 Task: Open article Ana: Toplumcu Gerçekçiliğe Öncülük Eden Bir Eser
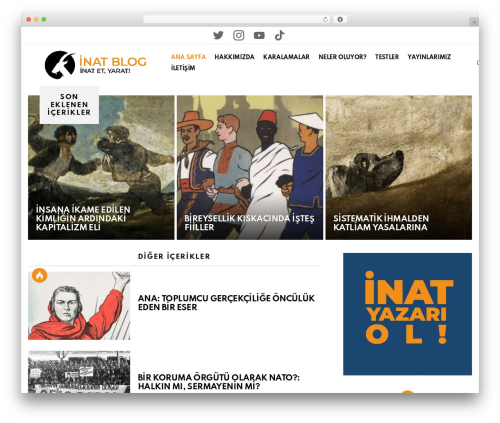226,302
